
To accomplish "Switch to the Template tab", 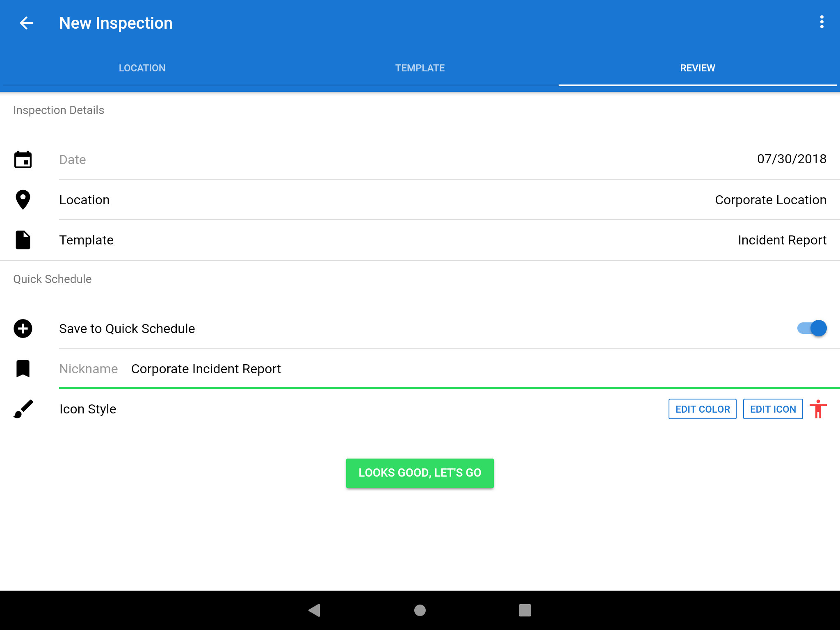I will pyautogui.click(x=420, y=68).
